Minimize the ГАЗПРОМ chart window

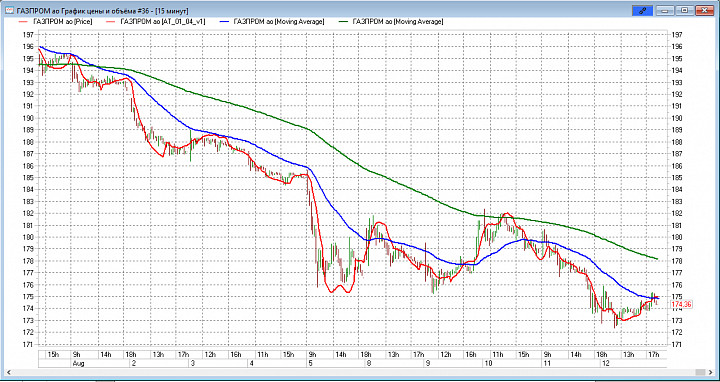coord(665,10)
